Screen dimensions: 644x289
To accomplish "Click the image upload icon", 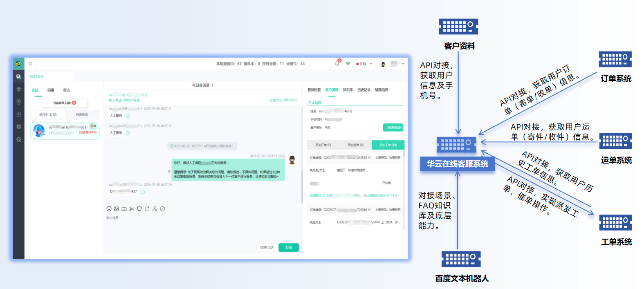I will coord(117,209).
